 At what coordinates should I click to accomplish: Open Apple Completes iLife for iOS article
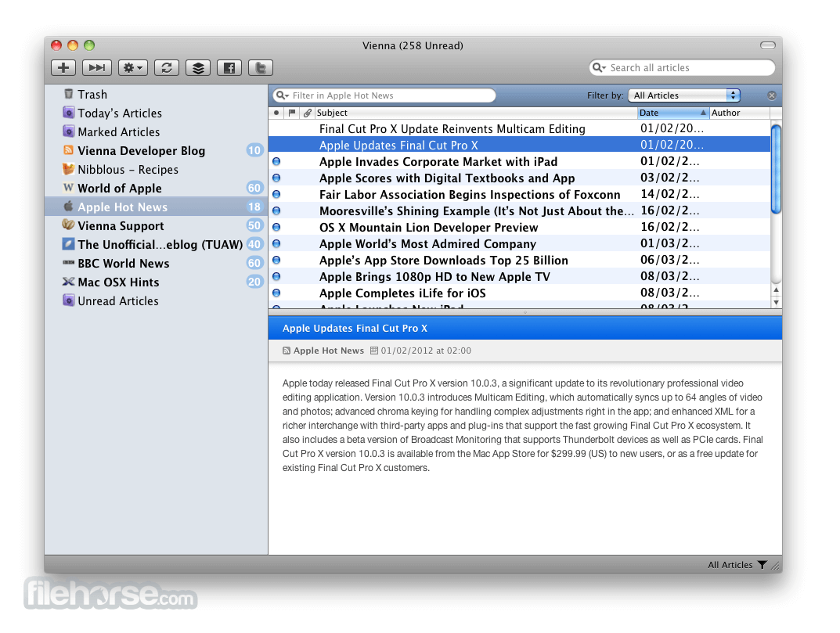coord(402,293)
